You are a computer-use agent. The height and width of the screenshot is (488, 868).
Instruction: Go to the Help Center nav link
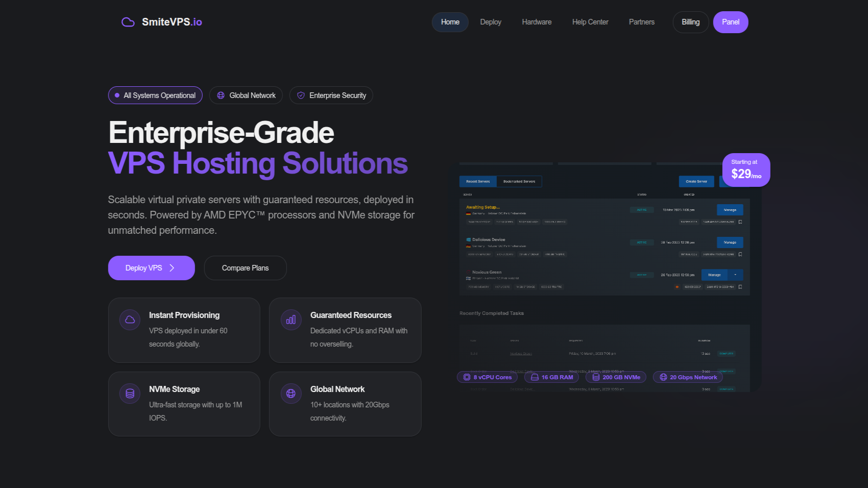click(x=590, y=22)
